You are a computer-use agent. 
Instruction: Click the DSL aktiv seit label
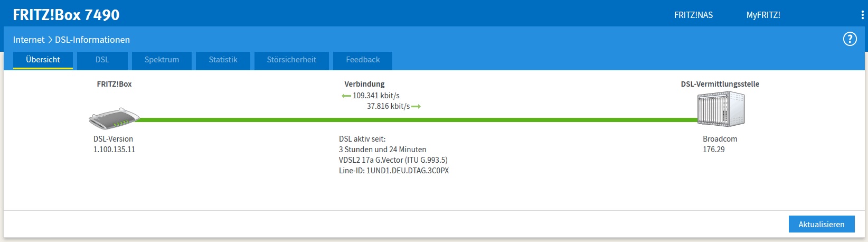362,139
